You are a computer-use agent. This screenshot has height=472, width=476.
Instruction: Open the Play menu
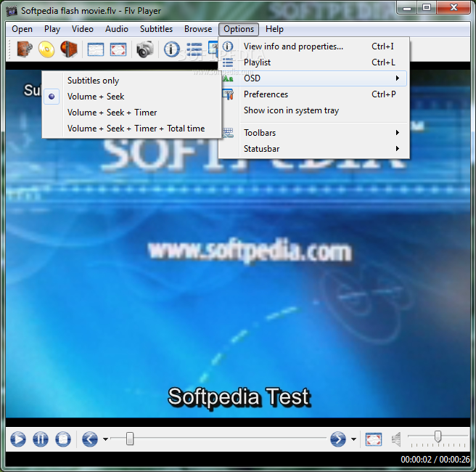pos(52,29)
